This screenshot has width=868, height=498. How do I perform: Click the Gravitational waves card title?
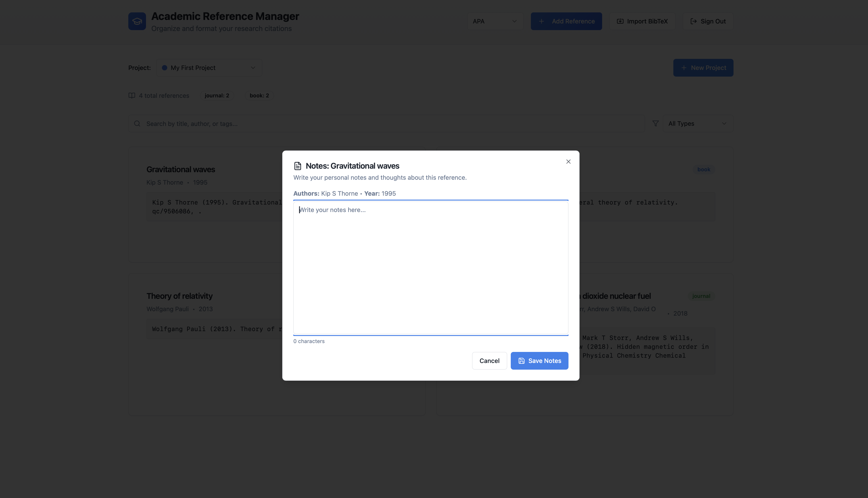181,169
